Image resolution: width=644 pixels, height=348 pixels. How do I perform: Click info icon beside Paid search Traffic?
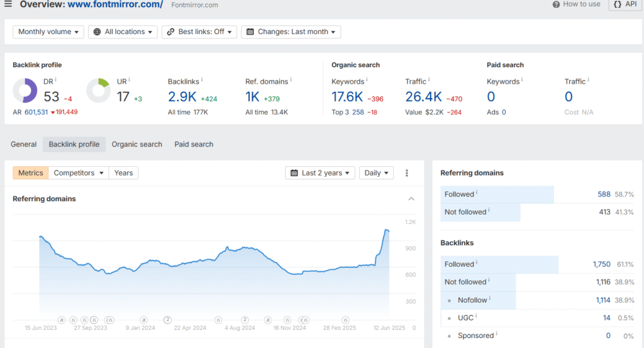click(x=588, y=80)
